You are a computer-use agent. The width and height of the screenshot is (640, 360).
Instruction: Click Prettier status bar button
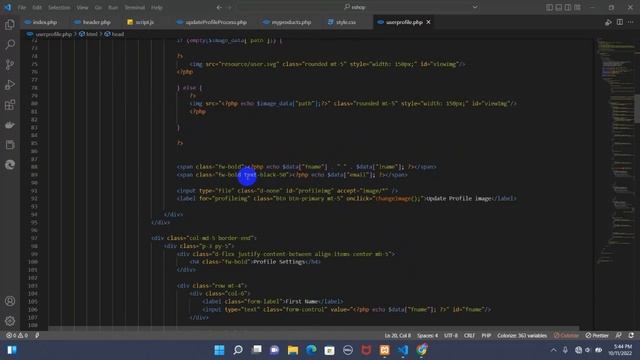(597, 336)
